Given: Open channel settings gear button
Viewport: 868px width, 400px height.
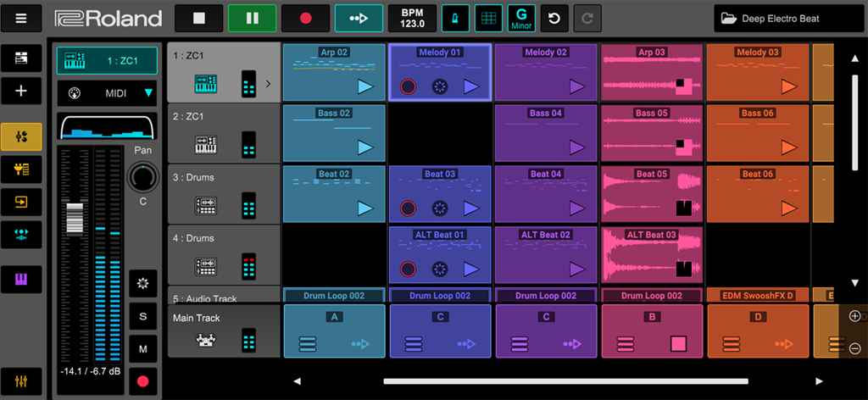Looking at the screenshot, I should [142, 284].
